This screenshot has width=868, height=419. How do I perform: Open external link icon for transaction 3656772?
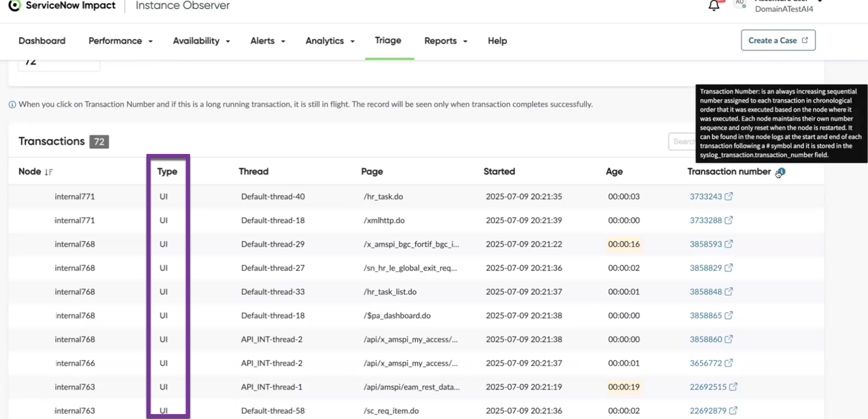(729, 363)
